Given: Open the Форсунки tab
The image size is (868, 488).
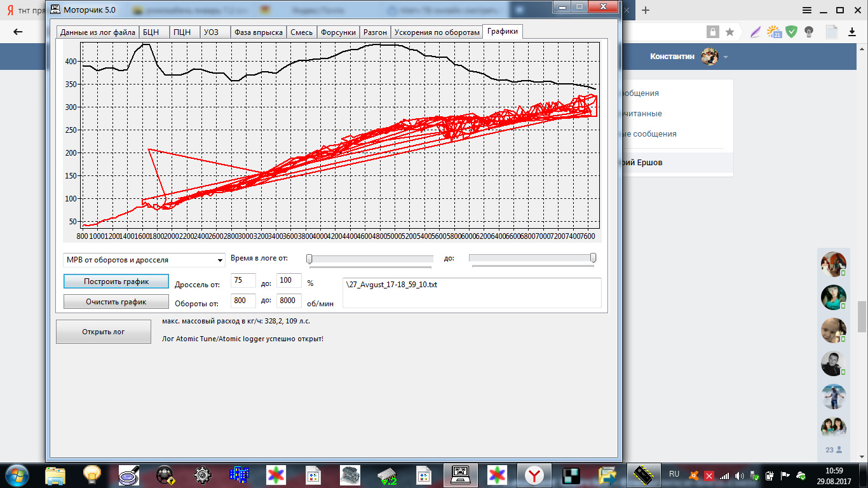Looking at the screenshot, I should pos(338,32).
